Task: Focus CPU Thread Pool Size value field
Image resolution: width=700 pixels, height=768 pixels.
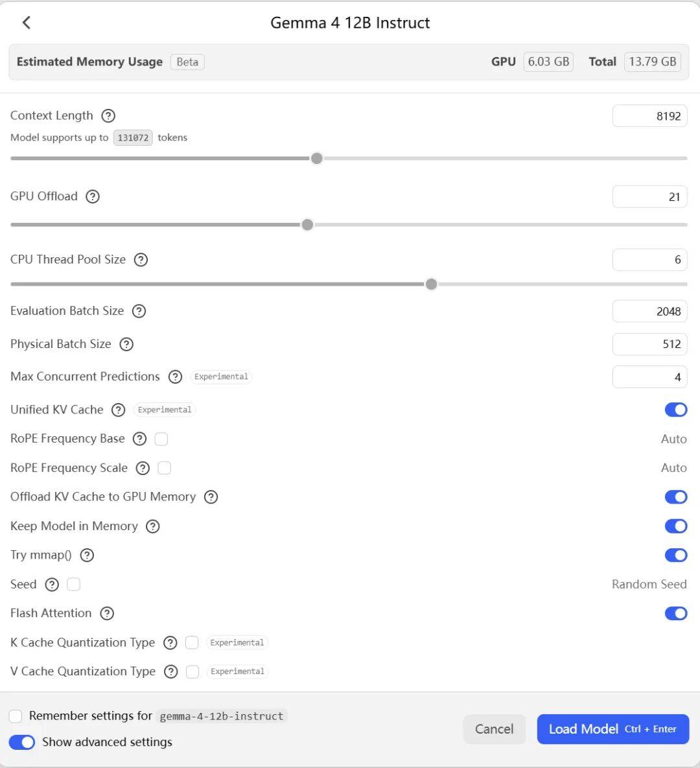Action: click(x=649, y=260)
